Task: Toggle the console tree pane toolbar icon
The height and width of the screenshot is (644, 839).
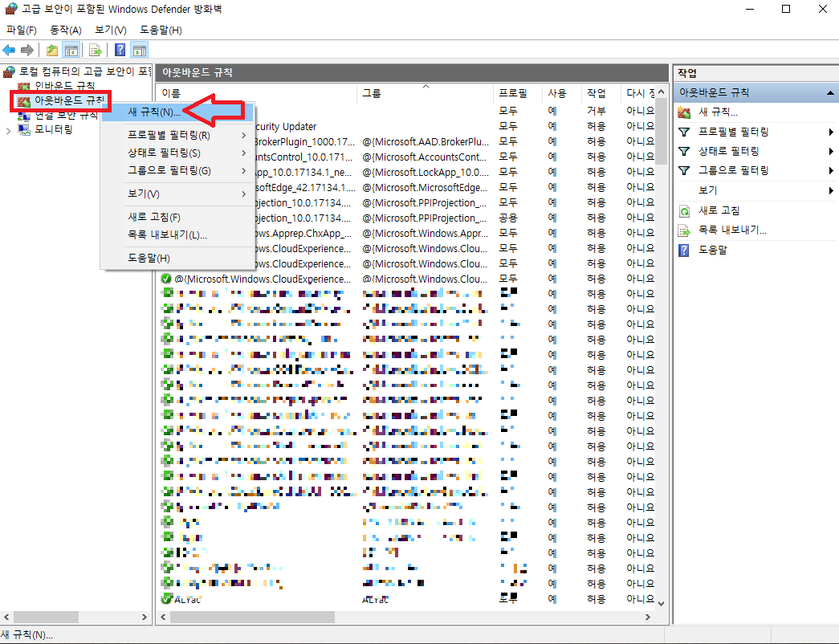Action: click(x=71, y=51)
